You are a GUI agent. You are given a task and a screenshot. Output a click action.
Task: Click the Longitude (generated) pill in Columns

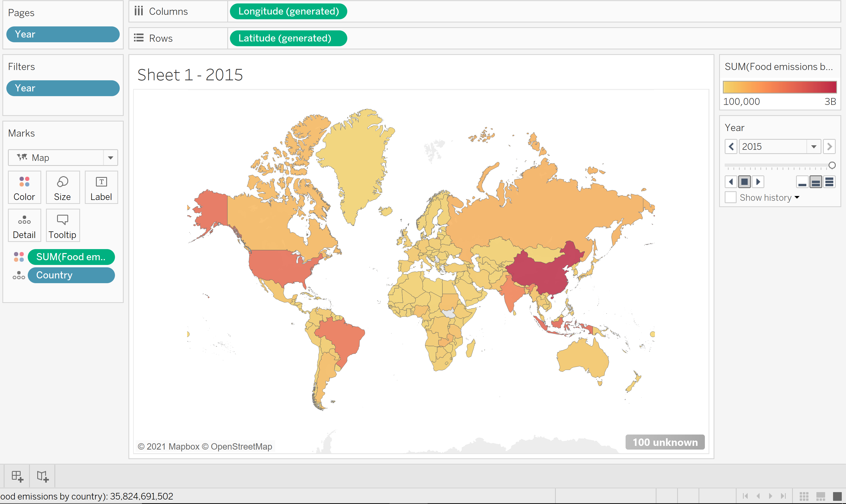point(288,11)
